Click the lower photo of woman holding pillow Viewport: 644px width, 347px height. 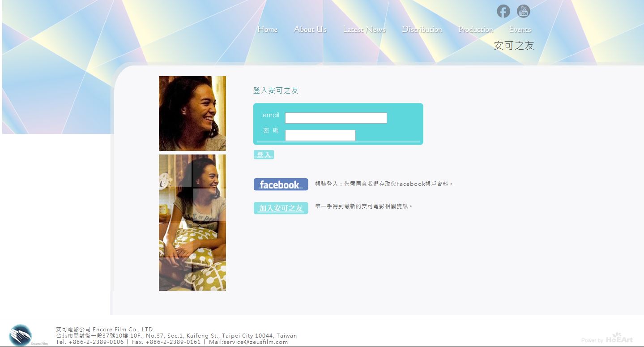(192, 222)
